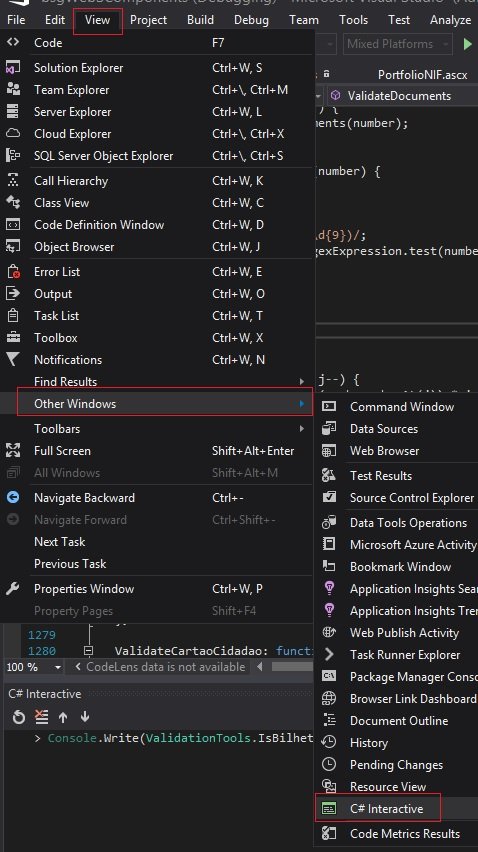The height and width of the screenshot is (852, 478).
Task: Click the Properties Window wrench icon
Action: click(x=13, y=588)
